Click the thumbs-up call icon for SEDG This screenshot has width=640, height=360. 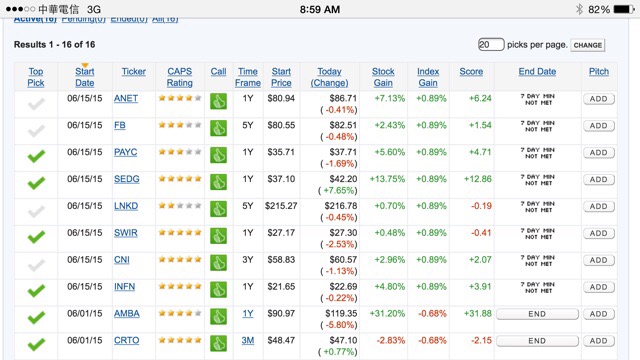coord(218,182)
